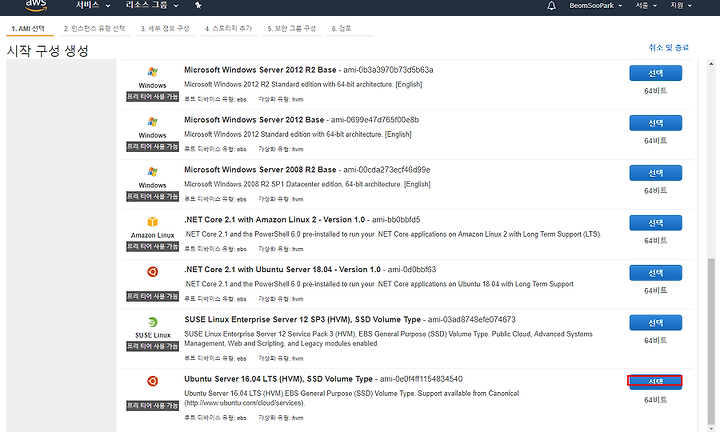Click AMI ID ami-03ad8748efe074673
The width and height of the screenshot is (720, 432).
tap(472, 320)
